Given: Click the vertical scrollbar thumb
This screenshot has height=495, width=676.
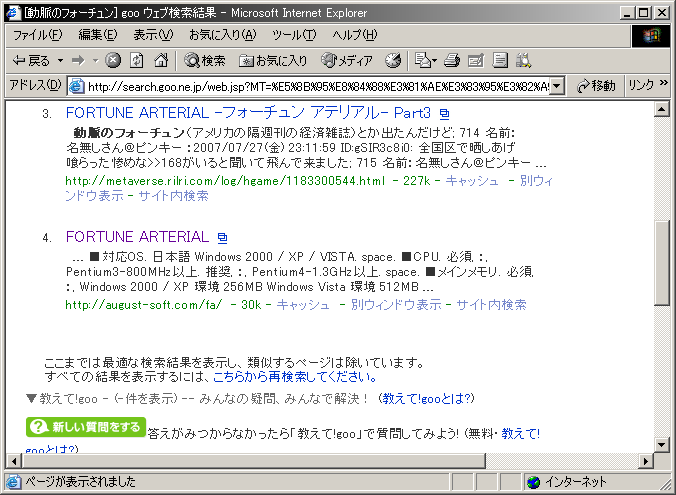Looking at the screenshot, I should [x=661, y=263].
